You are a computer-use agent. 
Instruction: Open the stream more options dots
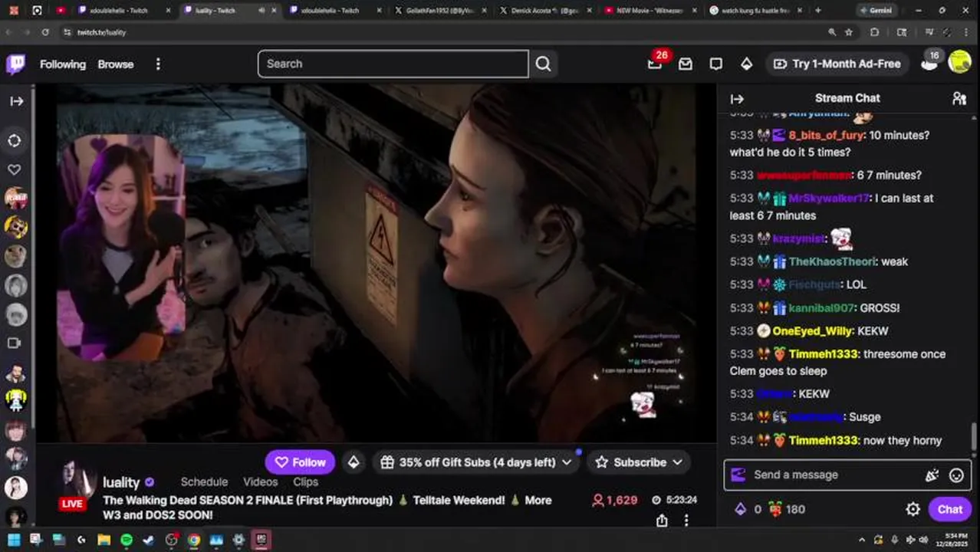click(x=686, y=521)
